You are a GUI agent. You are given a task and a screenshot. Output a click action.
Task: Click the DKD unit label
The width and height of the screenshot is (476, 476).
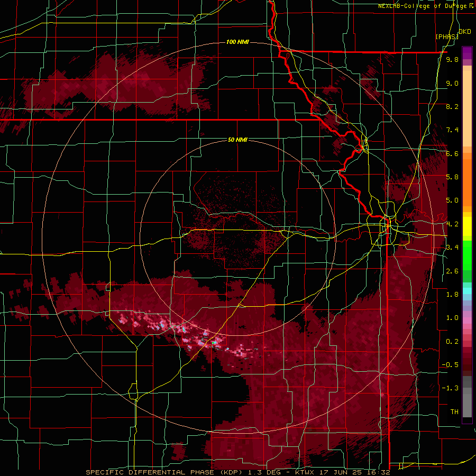465,32
